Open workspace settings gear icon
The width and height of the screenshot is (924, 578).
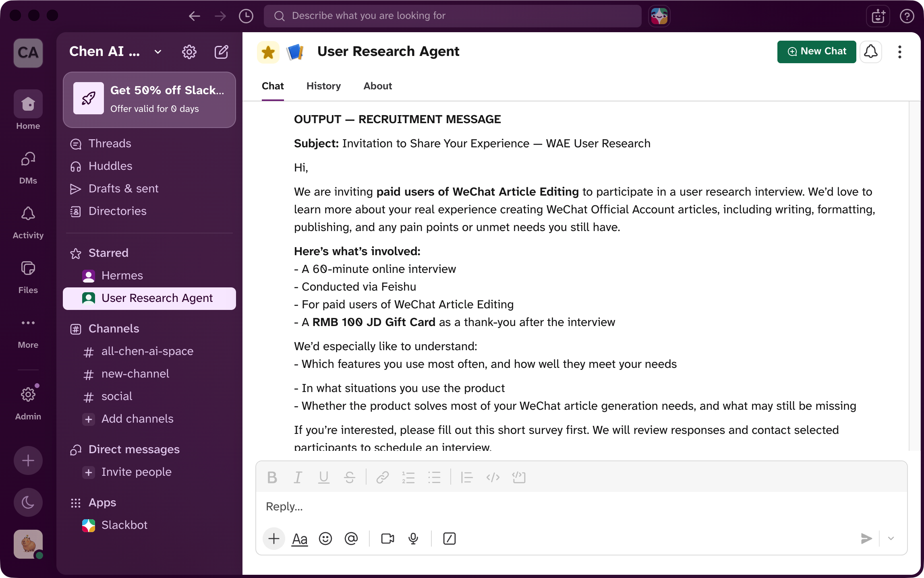[189, 52]
